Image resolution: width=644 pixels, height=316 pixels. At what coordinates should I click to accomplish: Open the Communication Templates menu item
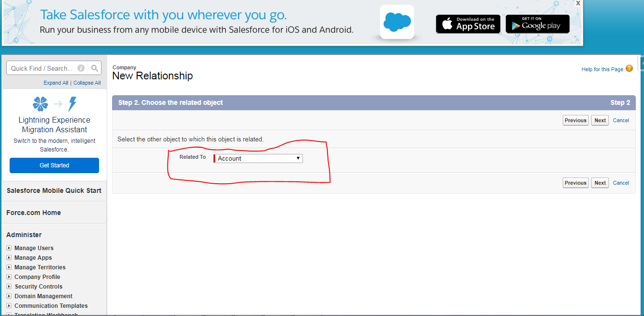tap(51, 306)
